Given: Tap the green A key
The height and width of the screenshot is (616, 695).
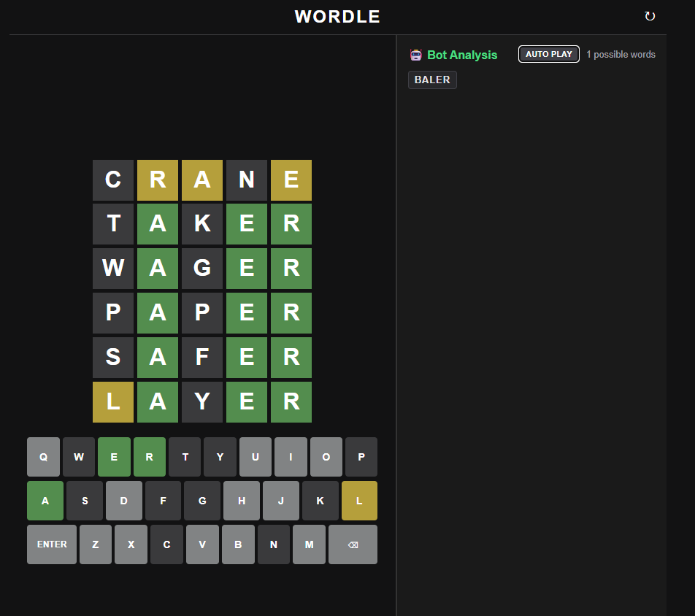Looking at the screenshot, I should (45, 501).
